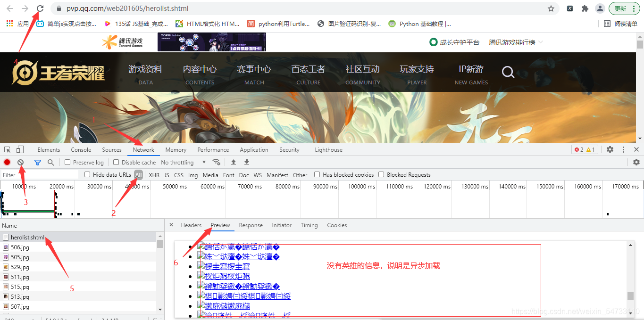Viewport: 644px width, 320px height.
Task: Reload the page with the refresh icon
Action: pyautogui.click(x=40, y=8)
